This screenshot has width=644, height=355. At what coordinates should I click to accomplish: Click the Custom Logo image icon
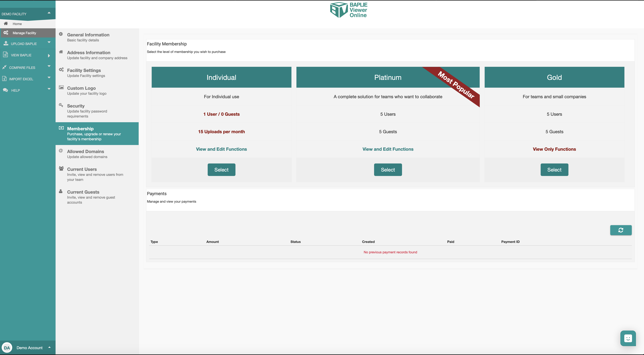point(61,87)
